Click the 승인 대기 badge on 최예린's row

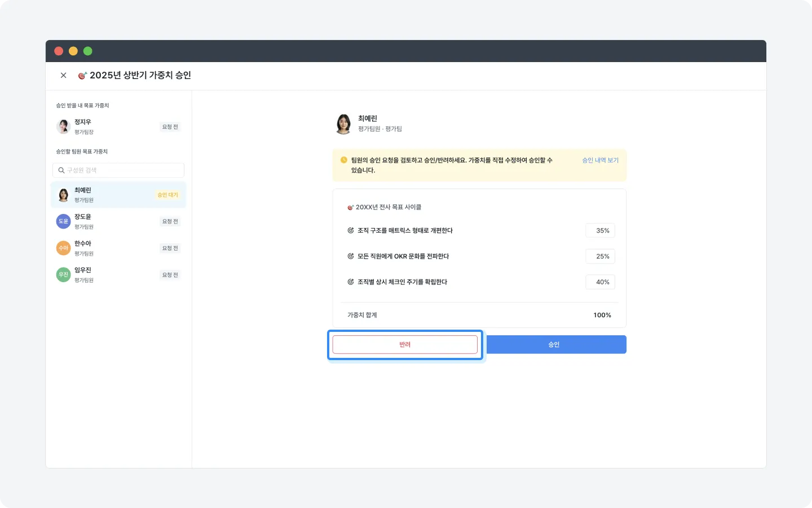(167, 195)
